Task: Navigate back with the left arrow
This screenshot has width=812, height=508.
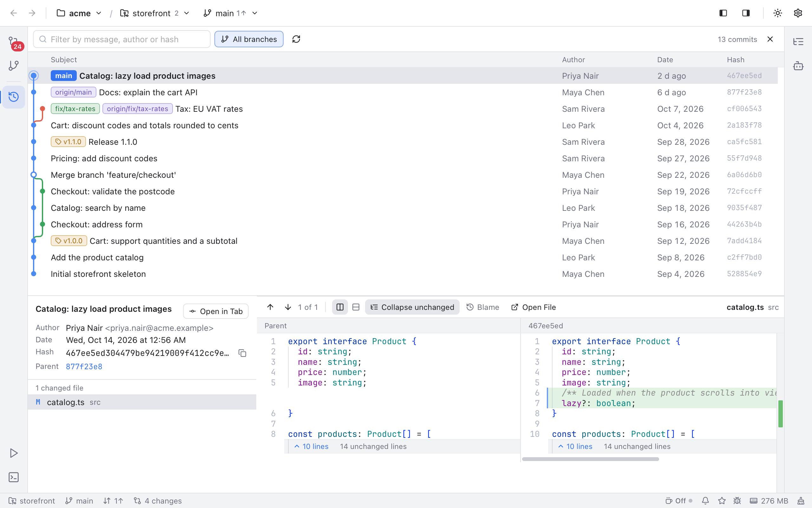Action: click(x=14, y=13)
